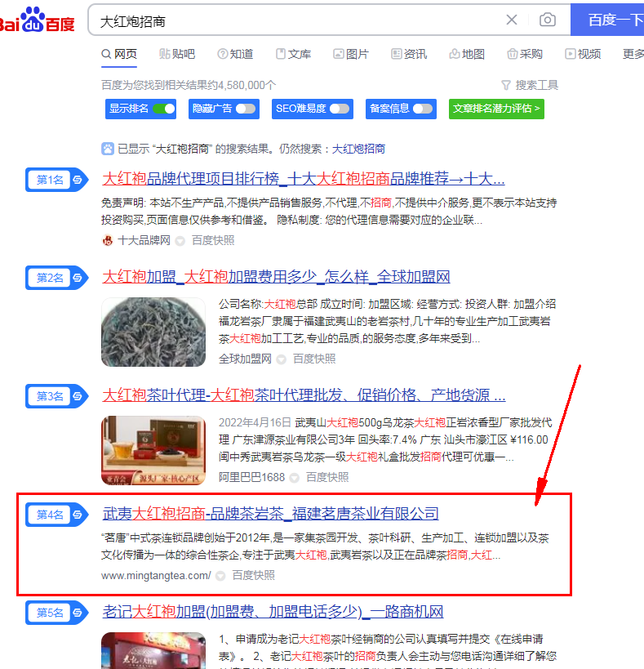
Task: Turn on the SEO难易度 switch
Action: point(340,109)
